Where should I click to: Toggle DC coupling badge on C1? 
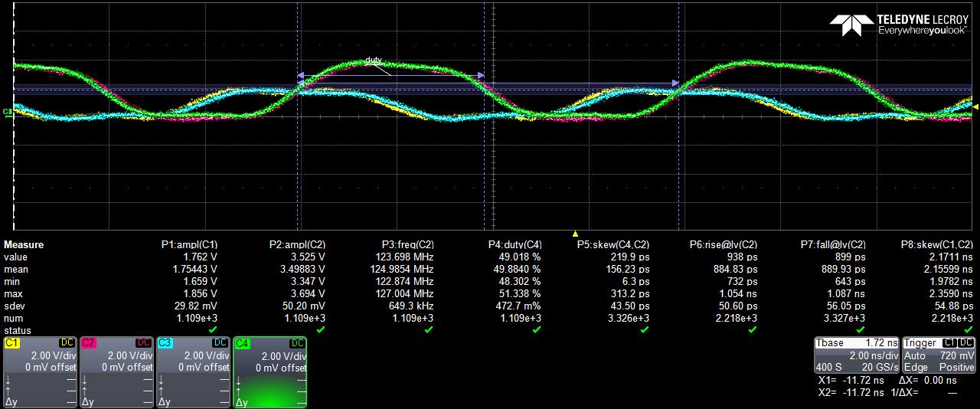click(x=67, y=343)
